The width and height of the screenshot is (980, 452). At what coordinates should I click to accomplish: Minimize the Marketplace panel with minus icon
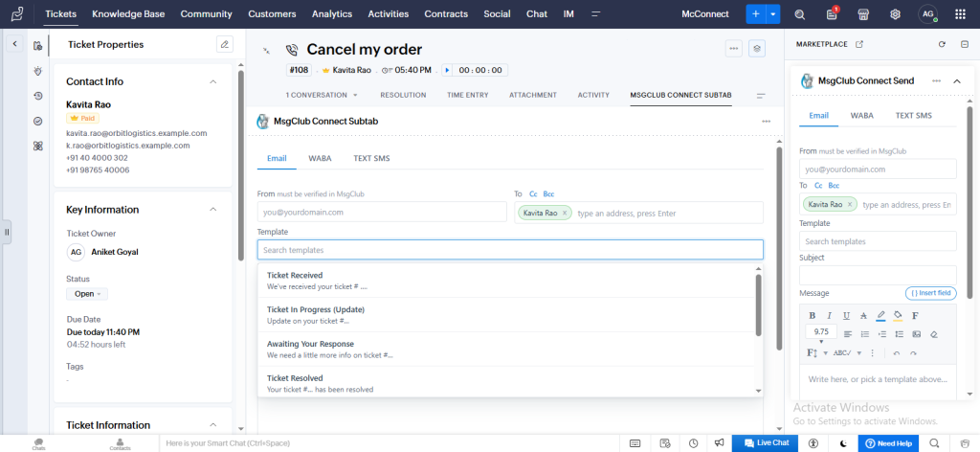[964, 44]
